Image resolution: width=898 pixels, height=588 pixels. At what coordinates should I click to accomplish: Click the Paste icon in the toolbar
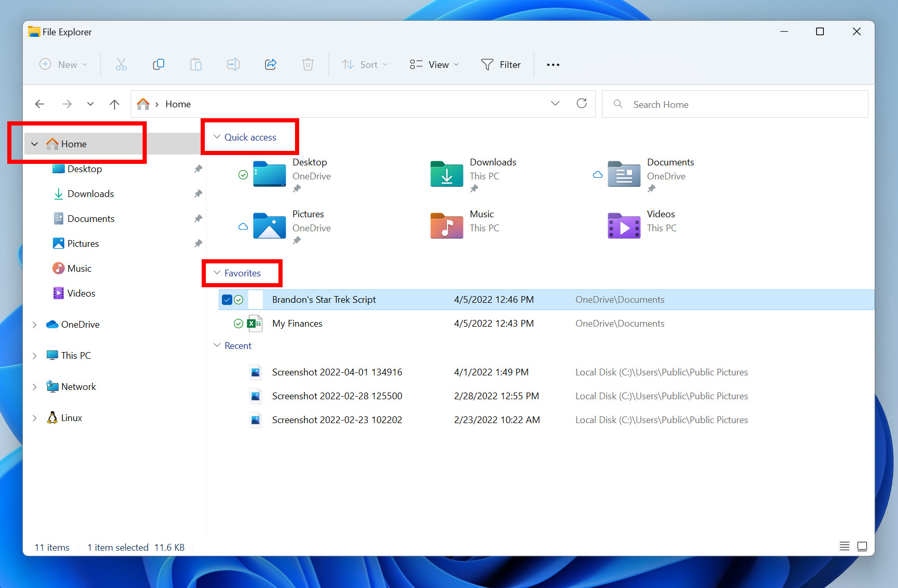(x=196, y=64)
